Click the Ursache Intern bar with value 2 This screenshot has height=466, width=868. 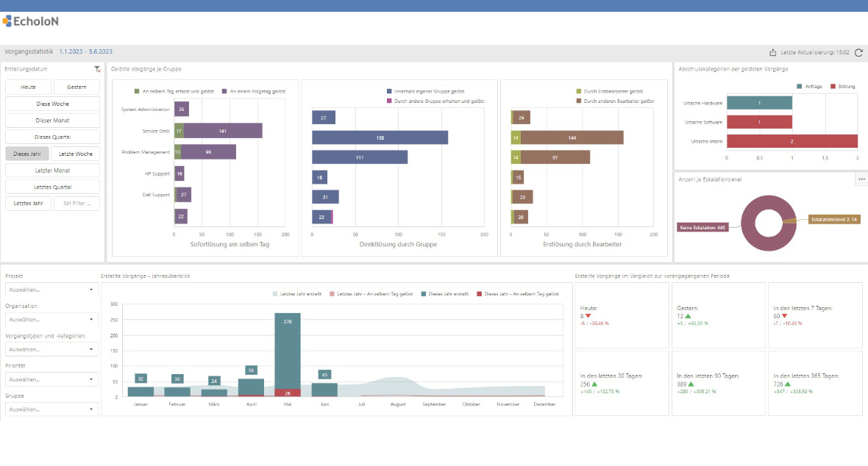click(x=792, y=141)
